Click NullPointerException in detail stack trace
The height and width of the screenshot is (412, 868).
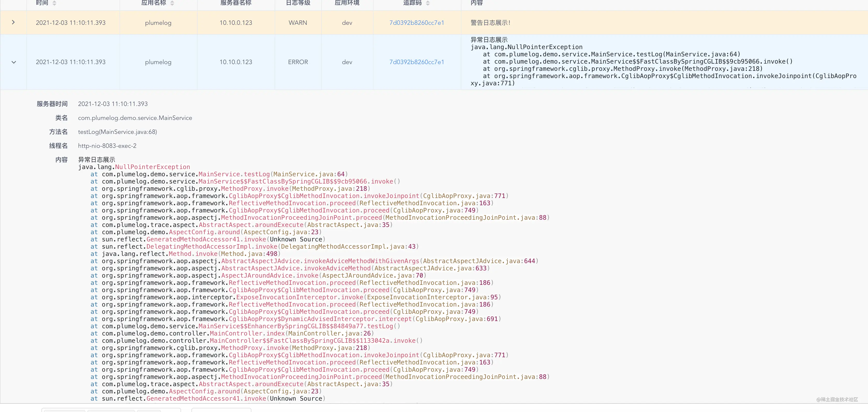click(153, 167)
